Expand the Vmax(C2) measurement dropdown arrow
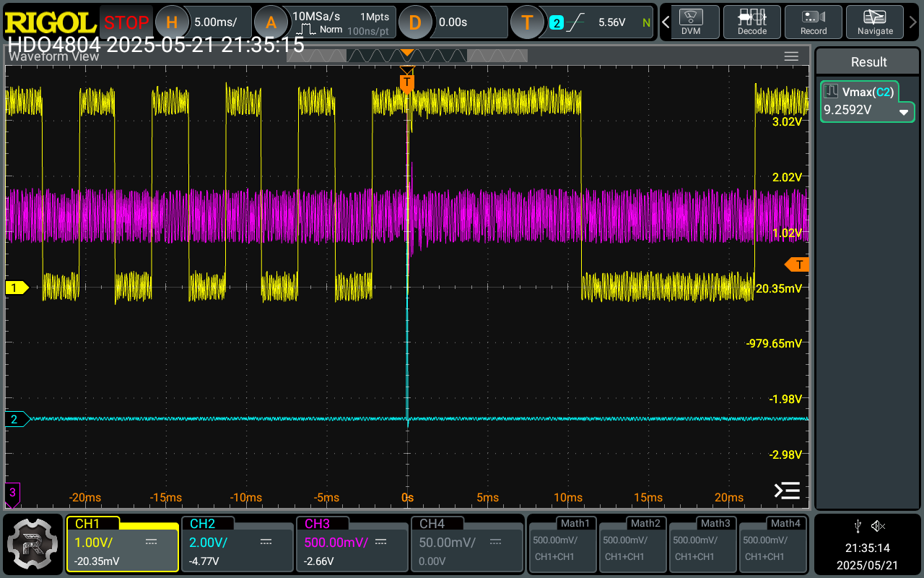Screen dimensions: 924x578 click(x=903, y=113)
